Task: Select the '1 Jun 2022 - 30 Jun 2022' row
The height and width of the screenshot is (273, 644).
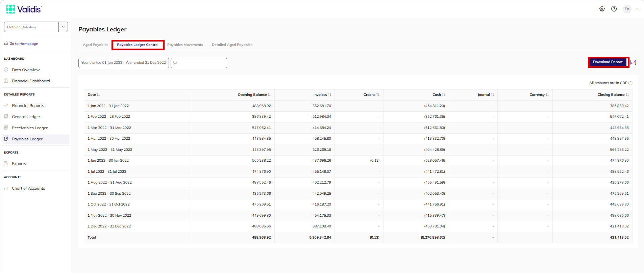Action: tap(358, 161)
